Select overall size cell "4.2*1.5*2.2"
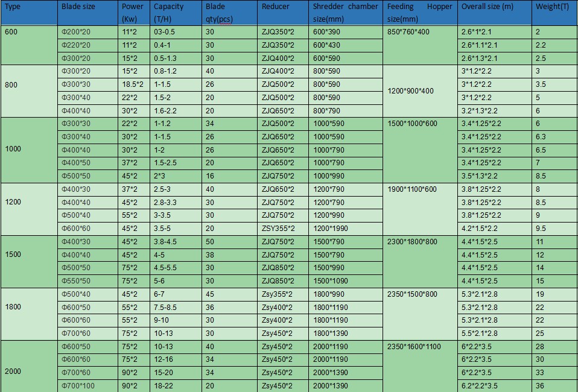This screenshot has height=392, width=578. [x=494, y=229]
